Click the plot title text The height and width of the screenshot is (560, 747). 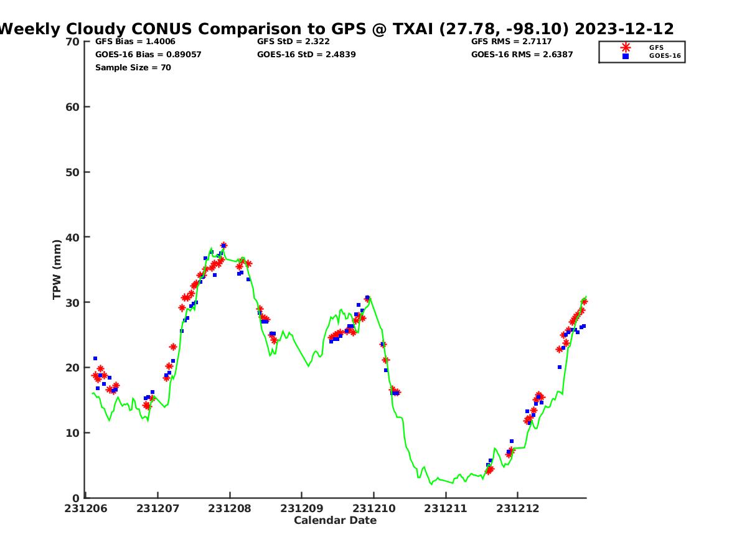(x=336, y=29)
